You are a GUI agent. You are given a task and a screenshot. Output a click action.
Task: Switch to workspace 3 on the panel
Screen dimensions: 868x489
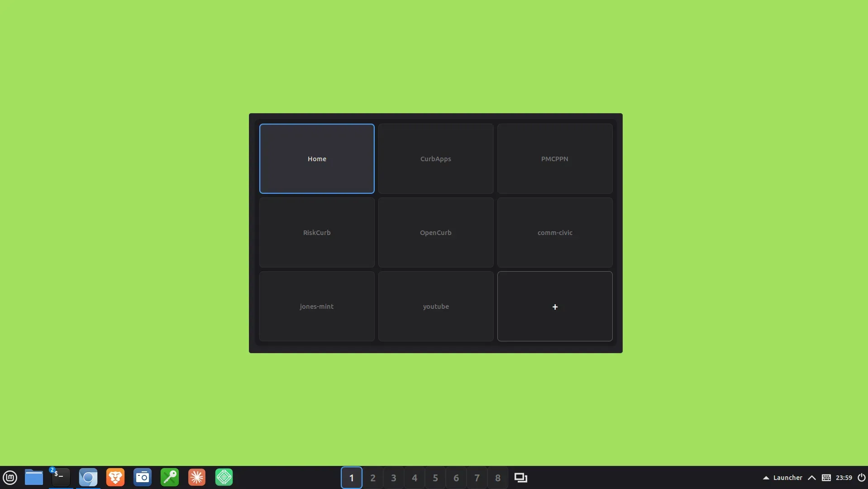click(394, 478)
